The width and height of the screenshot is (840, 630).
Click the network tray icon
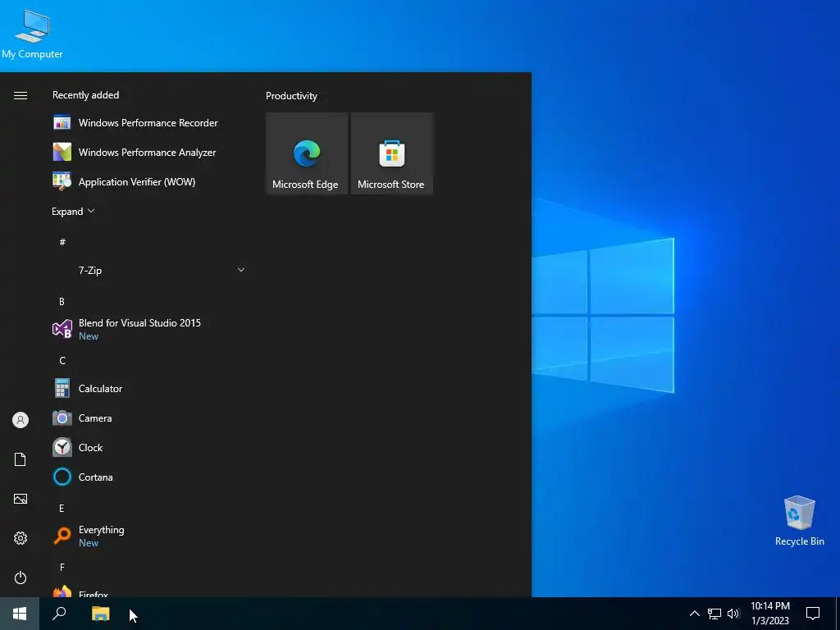coord(714,614)
